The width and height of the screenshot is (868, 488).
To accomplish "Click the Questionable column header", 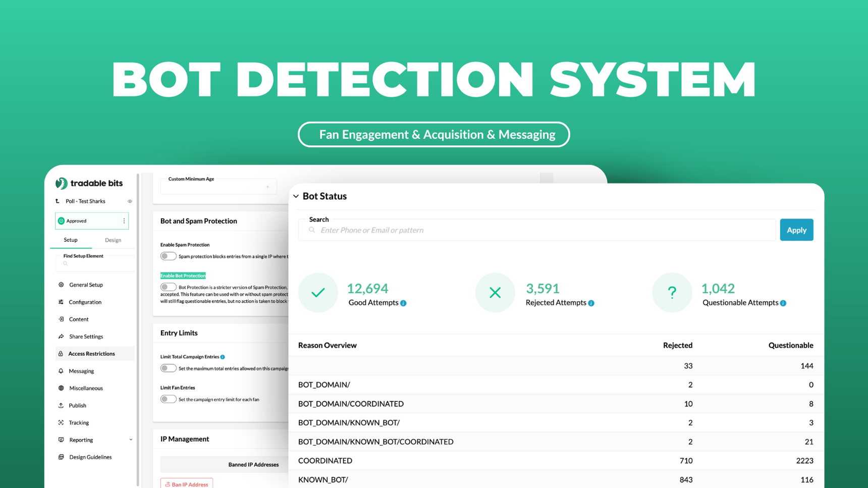I will pyautogui.click(x=791, y=346).
